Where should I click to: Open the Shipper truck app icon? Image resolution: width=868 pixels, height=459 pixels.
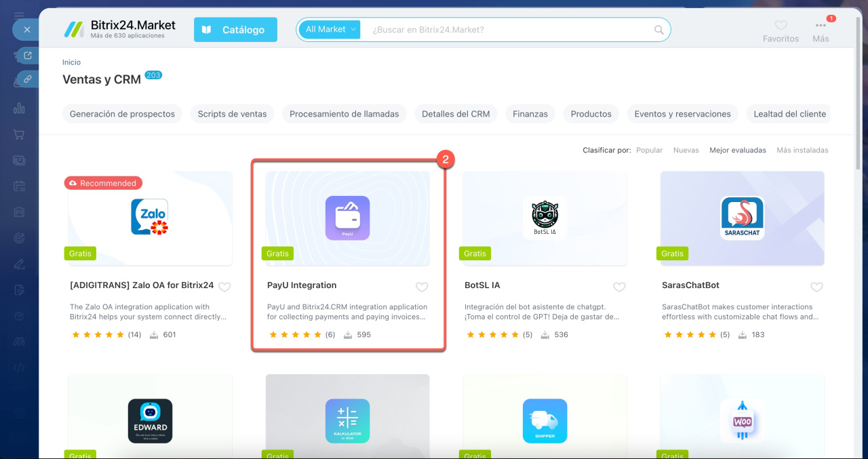pyautogui.click(x=545, y=420)
